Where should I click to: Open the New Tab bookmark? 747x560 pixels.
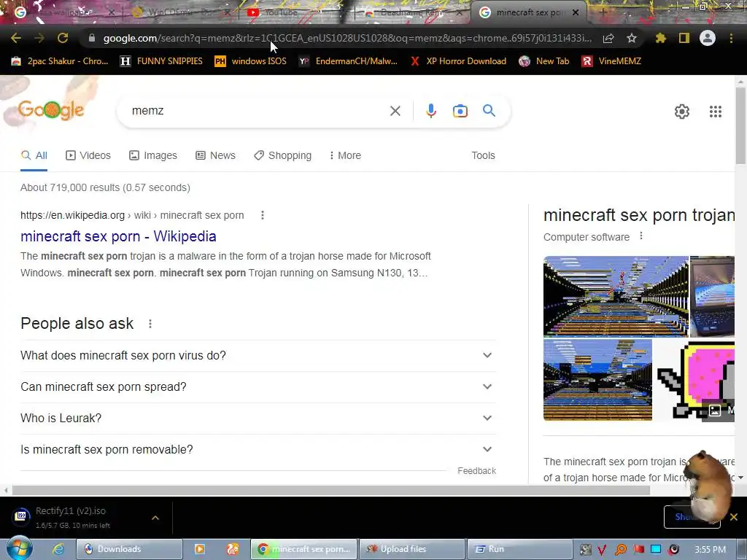pyautogui.click(x=544, y=61)
